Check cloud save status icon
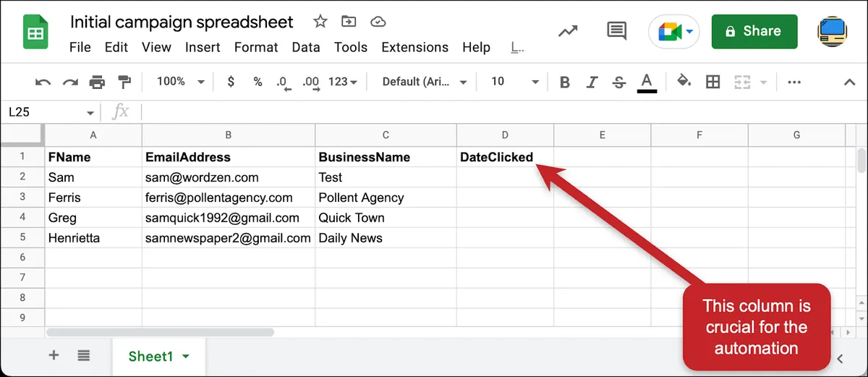This screenshot has width=868, height=377. [378, 22]
